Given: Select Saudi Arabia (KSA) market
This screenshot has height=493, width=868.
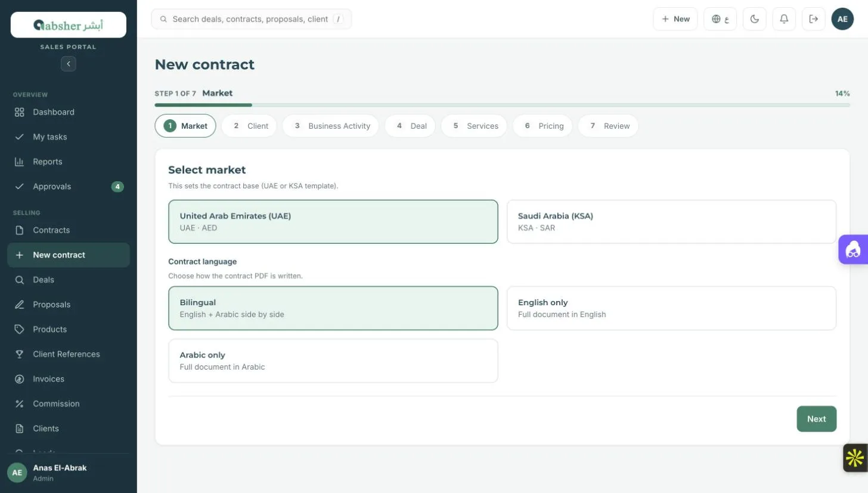Looking at the screenshot, I should coord(671,222).
